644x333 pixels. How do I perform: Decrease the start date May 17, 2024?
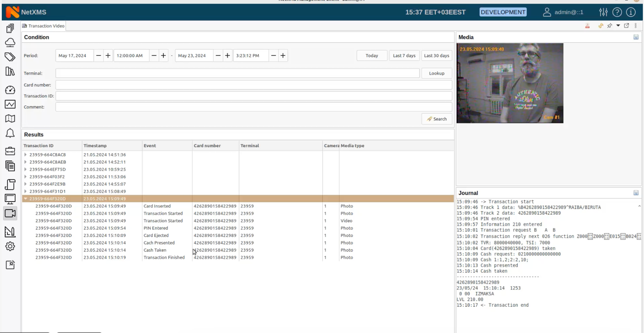point(99,55)
